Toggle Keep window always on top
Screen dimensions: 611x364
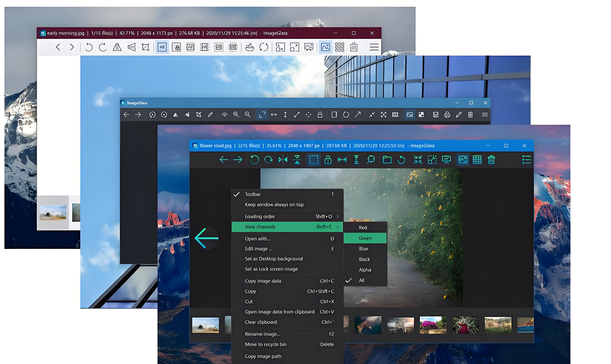274,205
